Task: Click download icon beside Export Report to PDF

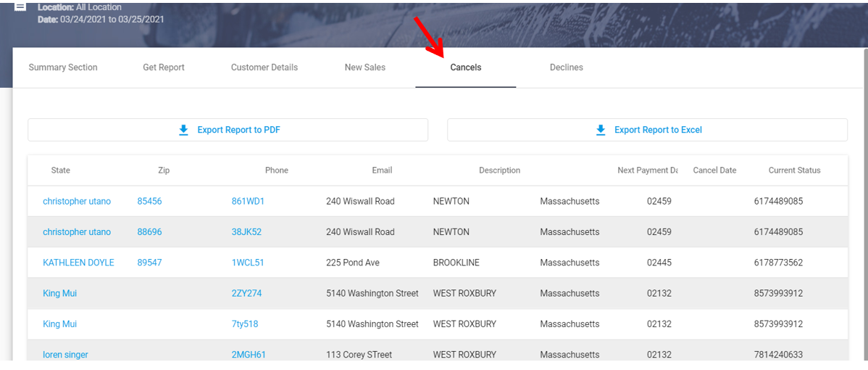Action: (x=183, y=130)
